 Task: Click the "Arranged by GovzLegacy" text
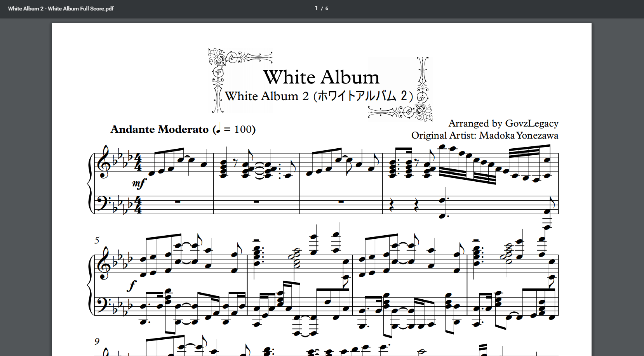coord(503,123)
